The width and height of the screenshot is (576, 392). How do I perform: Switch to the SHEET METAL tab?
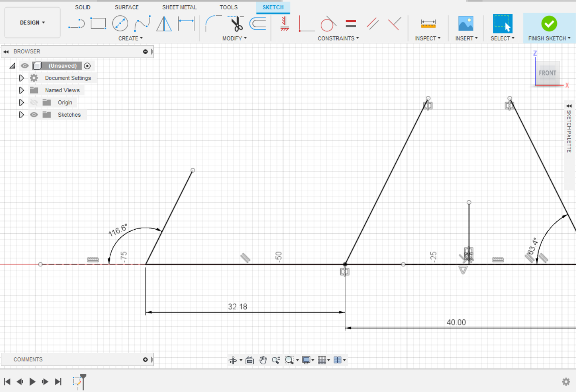[x=179, y=7]
